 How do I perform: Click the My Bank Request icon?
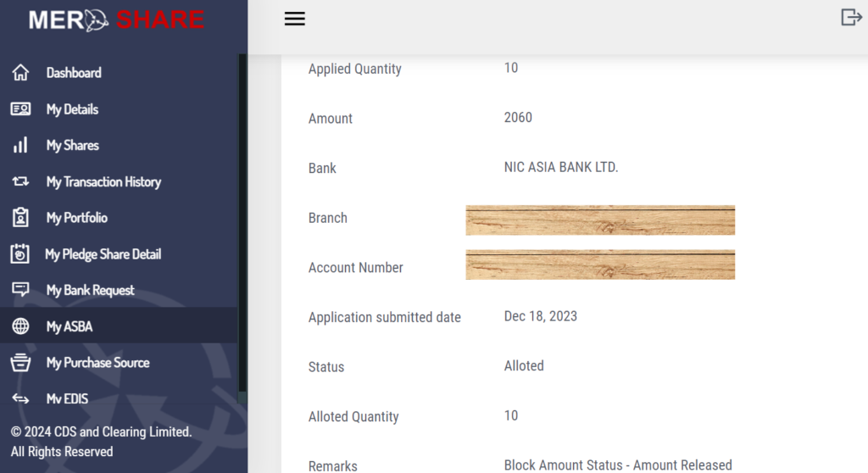[20, 290]
